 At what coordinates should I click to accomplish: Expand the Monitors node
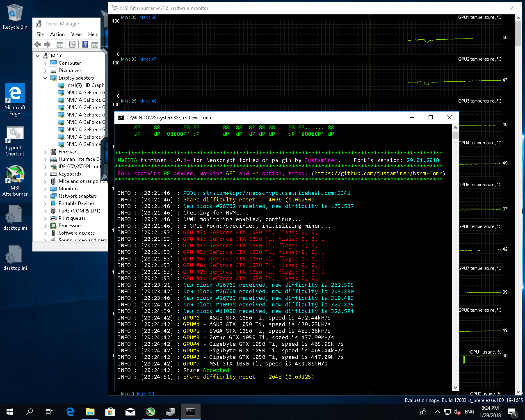point(45,189)
